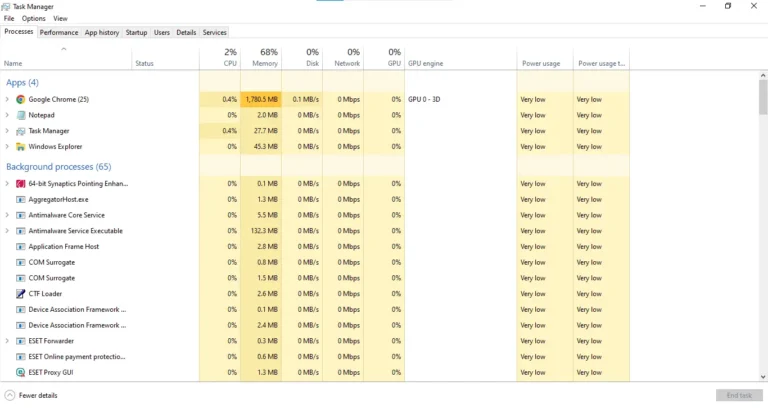Click the Synaptics Pointing Enhancements icon
The width and height of the screenshot is (768, 409).
point(21,184)
